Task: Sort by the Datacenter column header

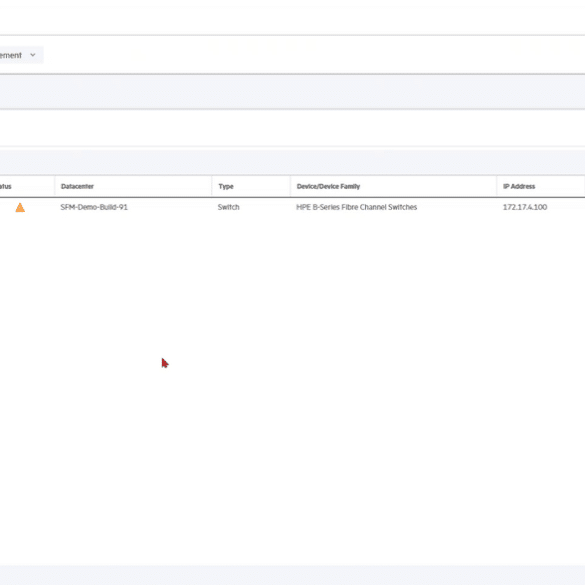Action: point(77,186)
